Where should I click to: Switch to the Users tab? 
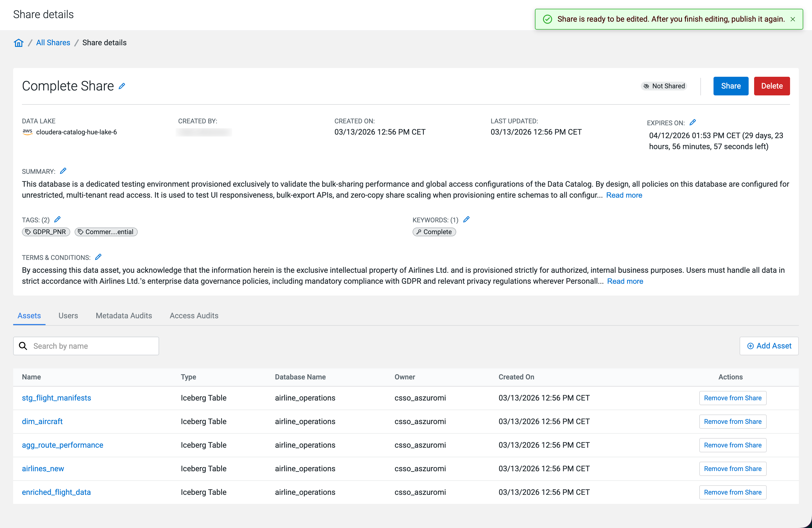click(x=68, y=316)
